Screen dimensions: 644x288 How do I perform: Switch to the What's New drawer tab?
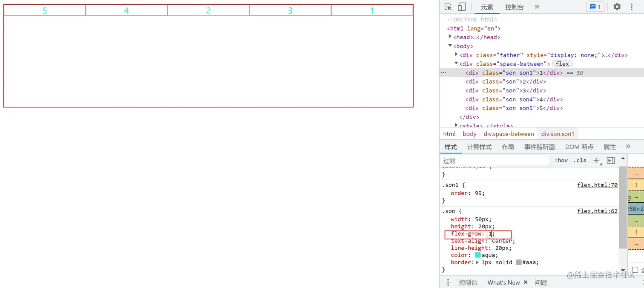click(503, 282)
